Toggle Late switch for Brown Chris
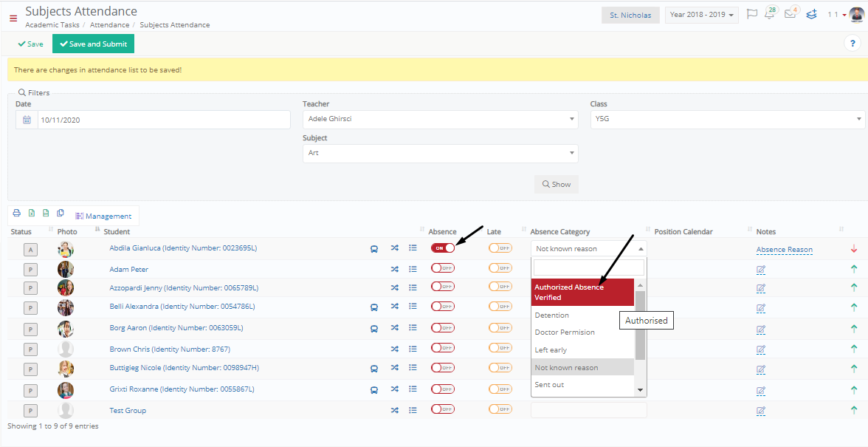 click(500, 348)
